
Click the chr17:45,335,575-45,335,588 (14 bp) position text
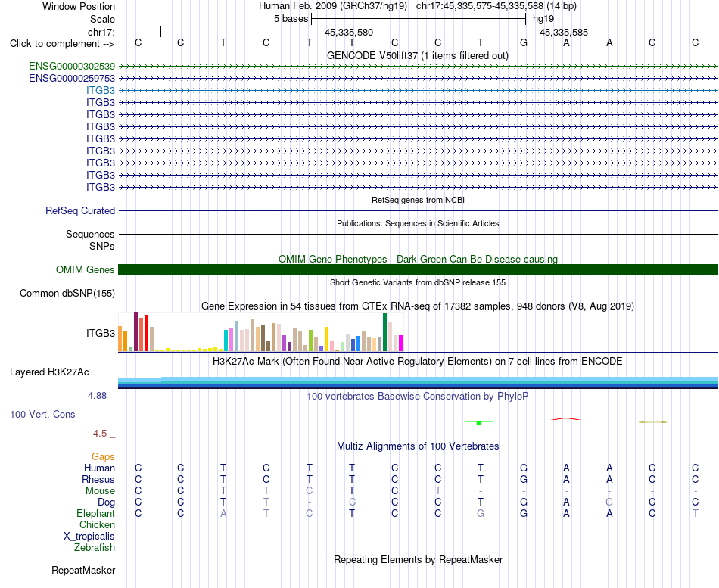(496, 6)
